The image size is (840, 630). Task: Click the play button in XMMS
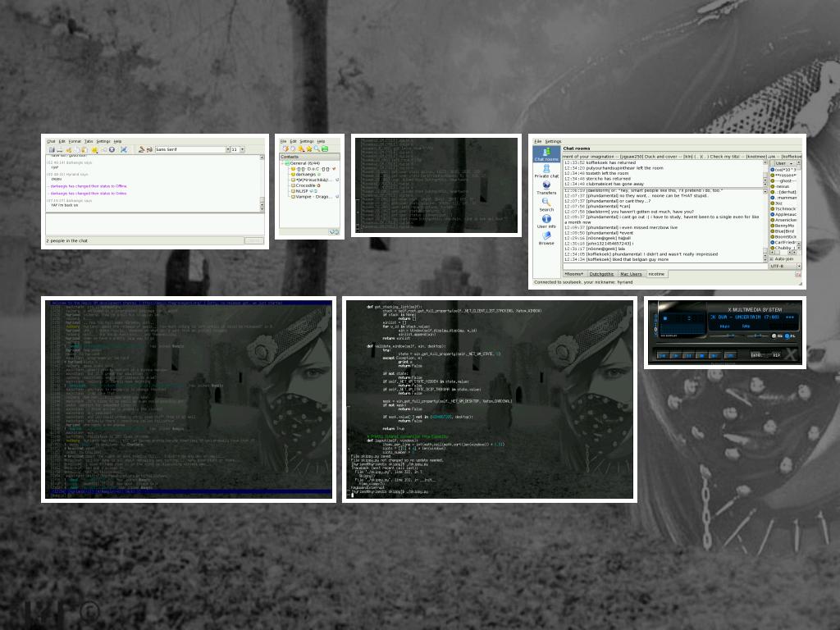pos(676,356)
